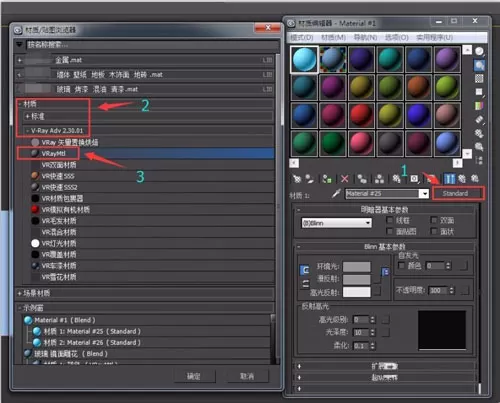Open the material editor Options icon
The width and height of the screenshot is (500, 403).
click(479, 133)
